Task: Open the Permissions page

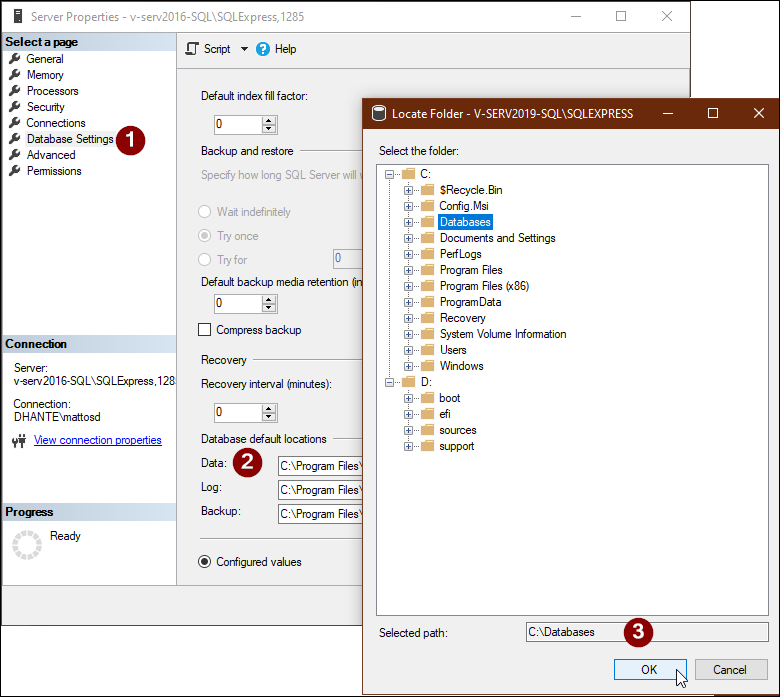Action: tap(54, 171)
